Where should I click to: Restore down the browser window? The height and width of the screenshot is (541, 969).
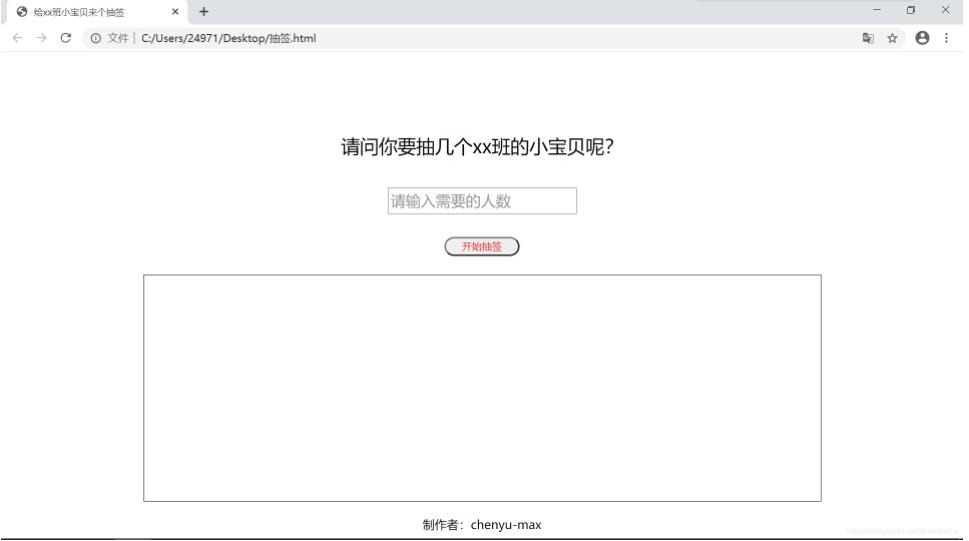pyautogui.click(x=911, y=10)
